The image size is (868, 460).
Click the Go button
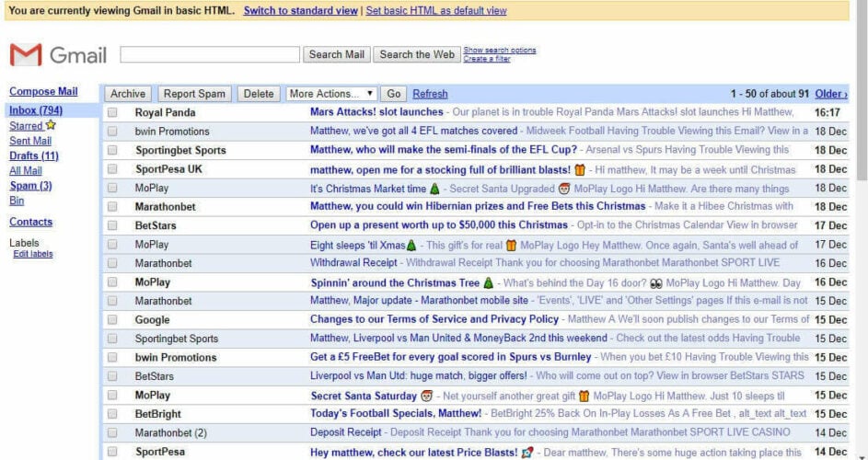tap(394, 94)
